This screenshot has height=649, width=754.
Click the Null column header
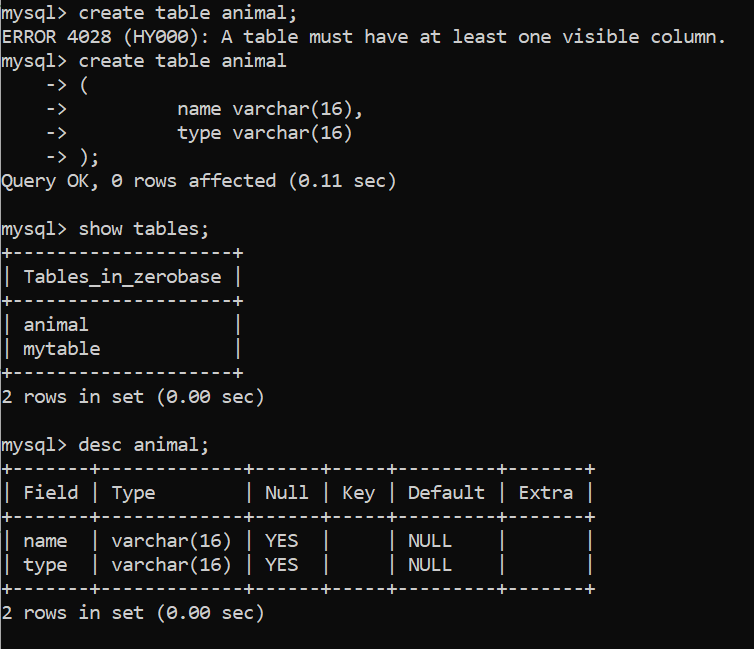tap(287, 493)
